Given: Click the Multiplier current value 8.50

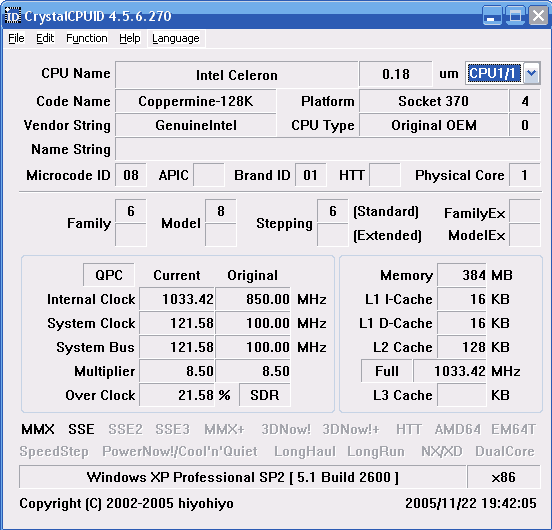Looking at the screenshot, I should click(x=177, y=371).
